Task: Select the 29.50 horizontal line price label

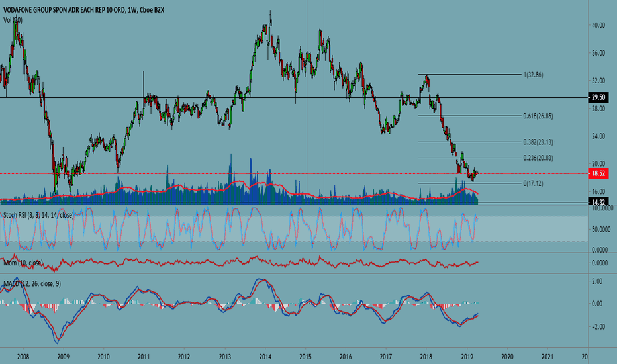Action: pyautogui.click(x=598, y=97)
